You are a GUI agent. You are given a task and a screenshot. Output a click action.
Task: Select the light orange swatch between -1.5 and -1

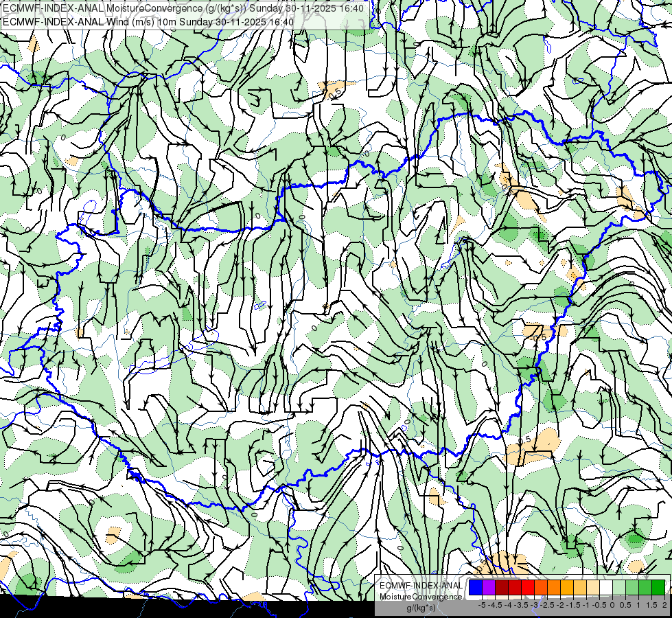pyautogui.click(x=580, y=587)
